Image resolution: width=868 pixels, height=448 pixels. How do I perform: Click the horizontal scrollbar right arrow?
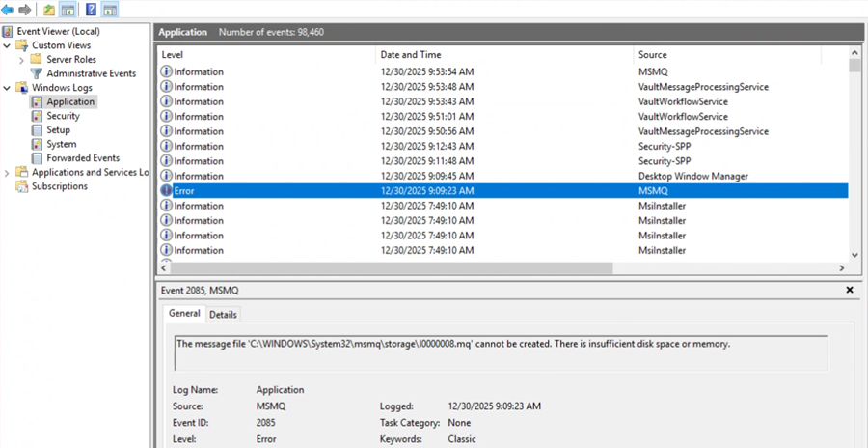(841, 267)
